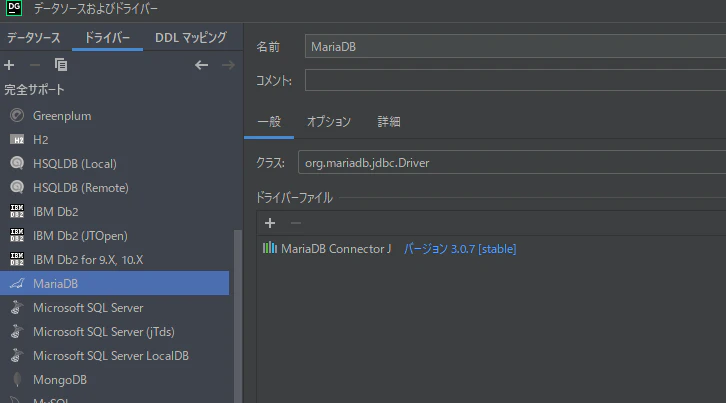Image resolution: width=726 pixels, height=403 pixels.
Task: Select HSQLDB (Remote) driver
Action: pos(114,187)
